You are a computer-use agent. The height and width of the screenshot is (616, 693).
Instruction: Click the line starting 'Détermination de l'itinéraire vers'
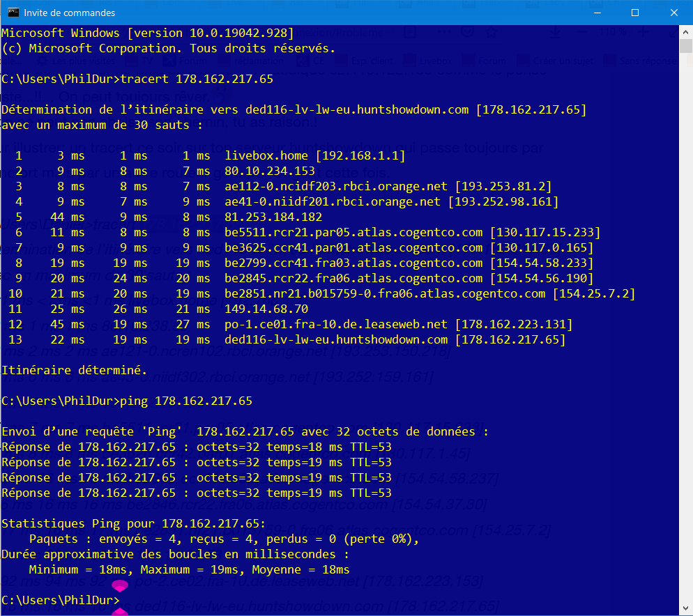[294, 109]
